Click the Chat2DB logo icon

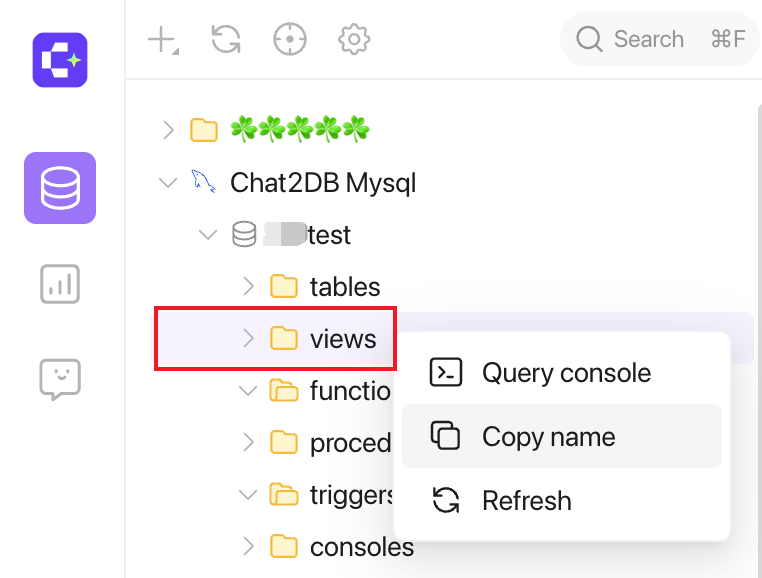(x=60, y=60)
